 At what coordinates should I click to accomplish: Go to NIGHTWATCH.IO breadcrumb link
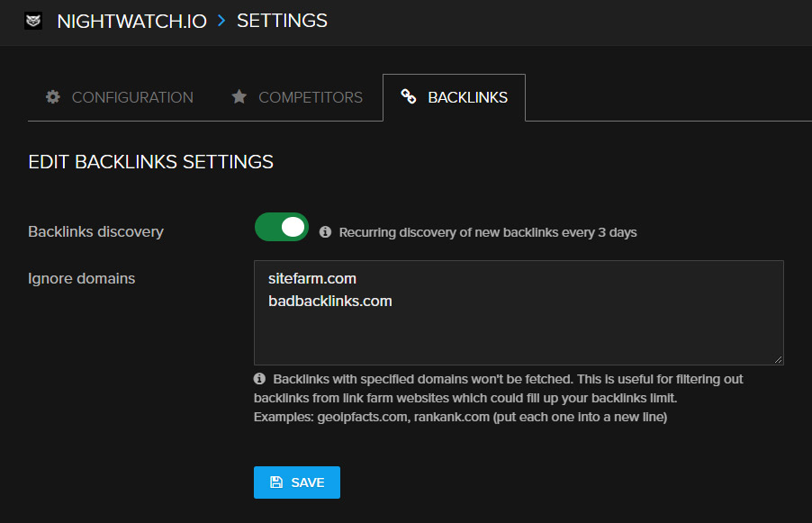(133, 21)
